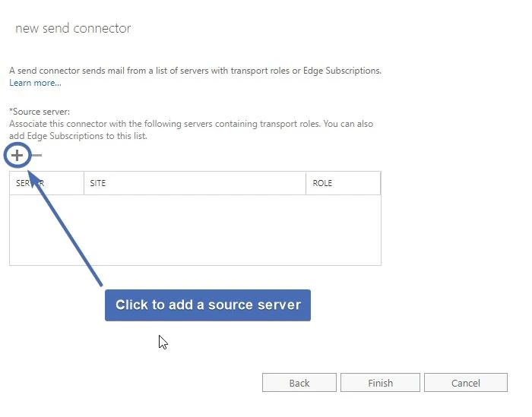Click the "Click to add a source server" callout
Viewport: 532px width, 417px height.
(207, 305)
